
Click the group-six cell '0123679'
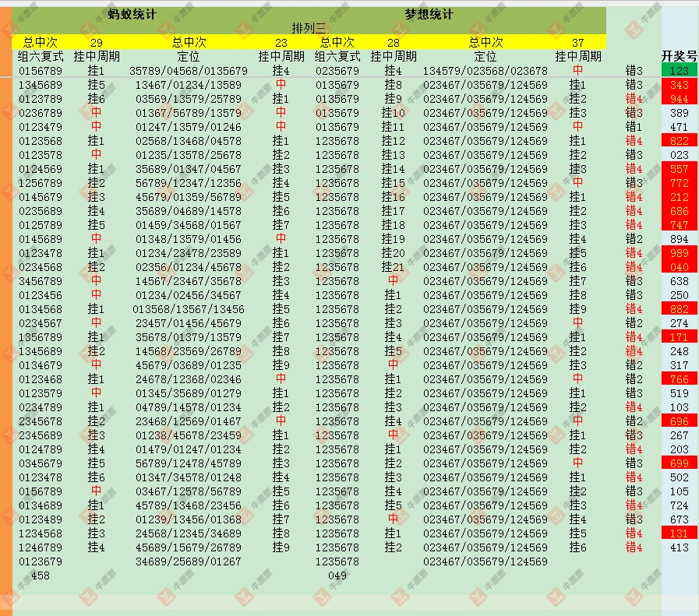tap(40, 561)
